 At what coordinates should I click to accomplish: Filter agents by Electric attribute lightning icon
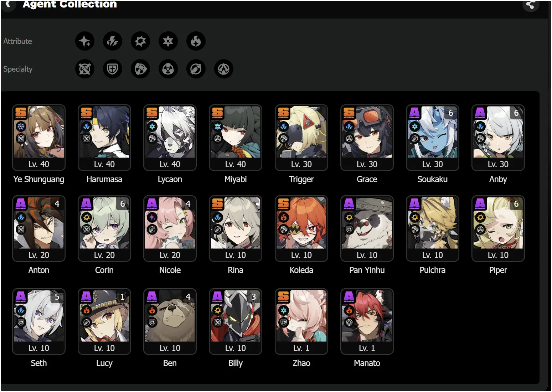pyautogui.click(x=113, y=41)
